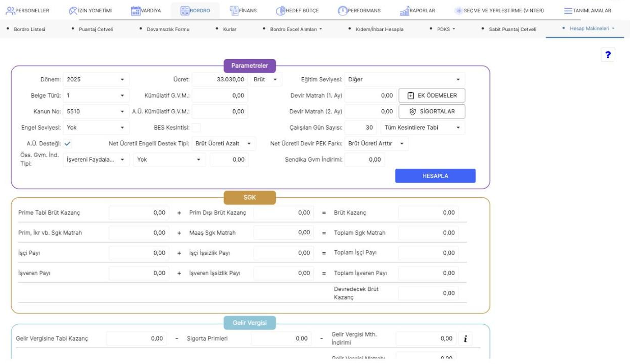
Task: Click the Raporlar chart icon
Action: [x=406, y=11]
